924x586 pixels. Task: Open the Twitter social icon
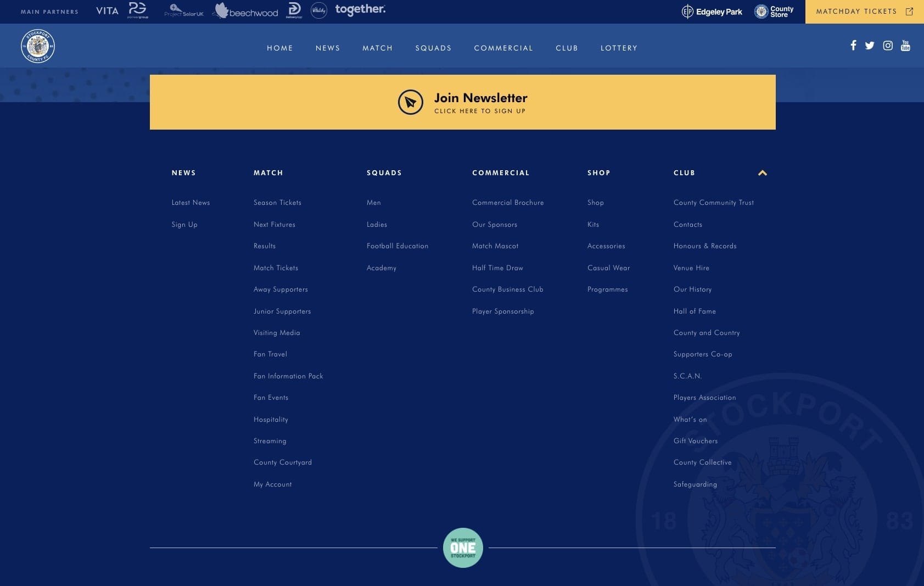pos(870,46)
